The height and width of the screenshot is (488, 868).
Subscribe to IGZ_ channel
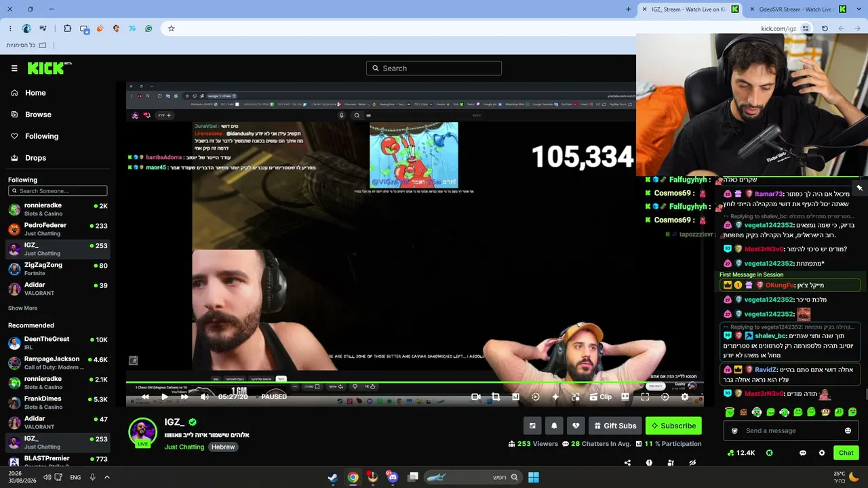tap(673, 426)
